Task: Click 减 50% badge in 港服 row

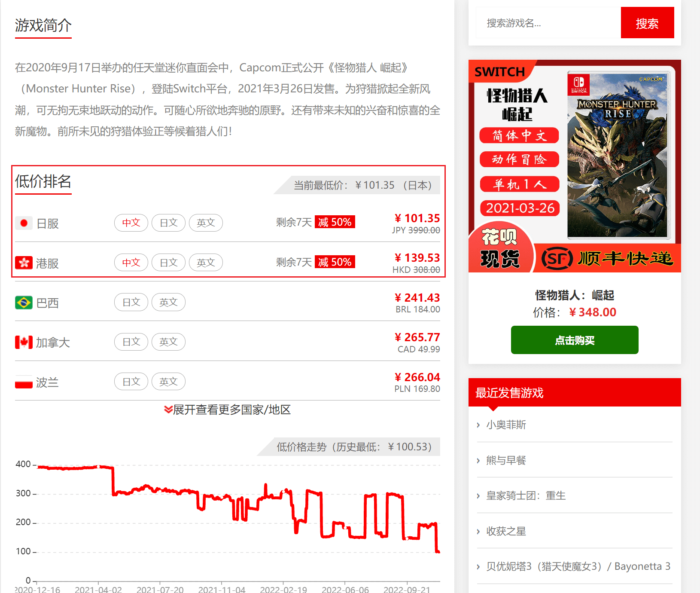Action: point(335,262)
